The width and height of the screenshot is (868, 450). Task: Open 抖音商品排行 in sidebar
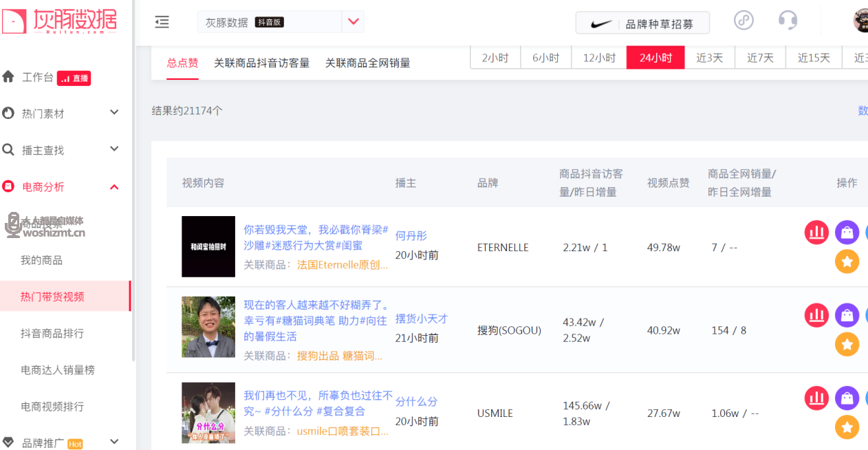click(52, 333)
